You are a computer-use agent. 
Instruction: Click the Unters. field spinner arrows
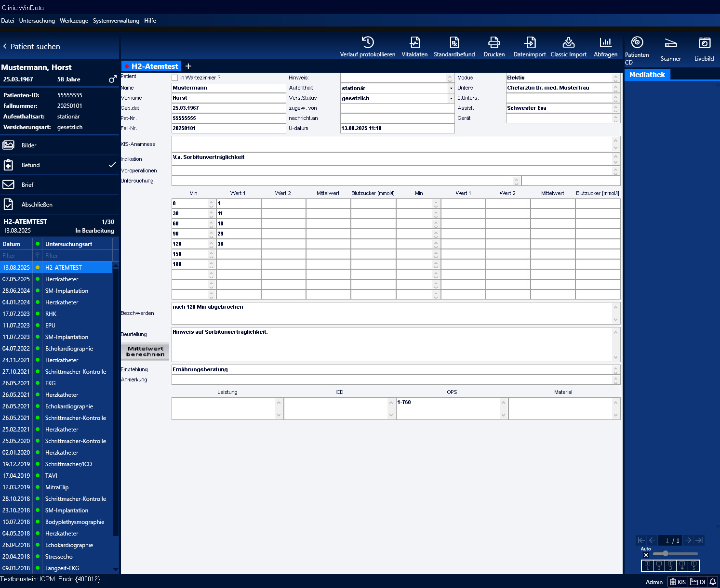click(615, 88)
